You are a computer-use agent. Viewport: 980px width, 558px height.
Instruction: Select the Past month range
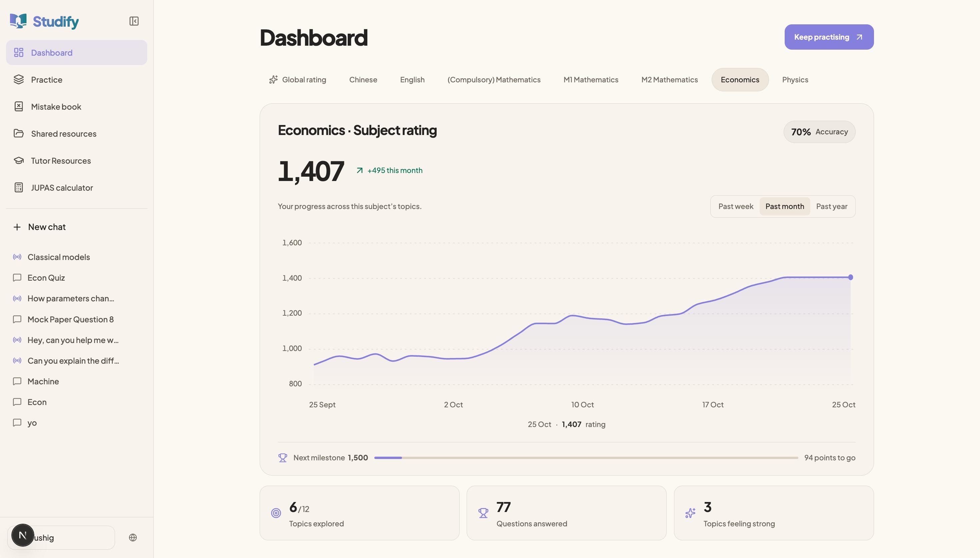pos(785,206)
